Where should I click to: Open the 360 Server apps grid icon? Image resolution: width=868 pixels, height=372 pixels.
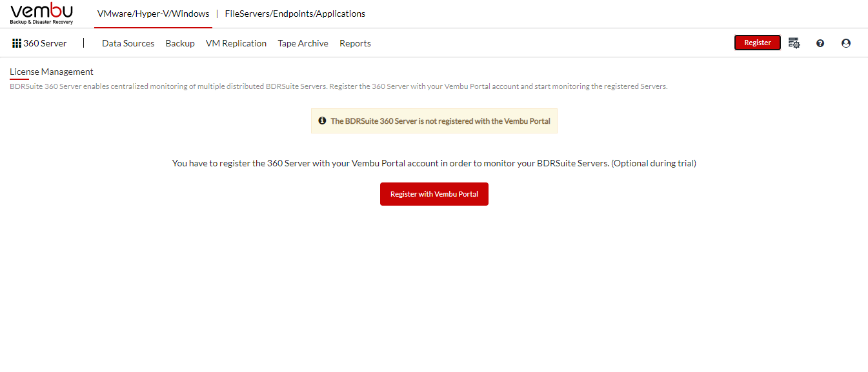coord(17,43)
